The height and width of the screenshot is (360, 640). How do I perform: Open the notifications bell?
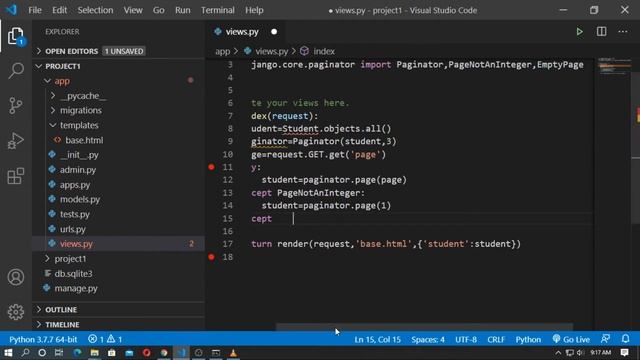click(x=625, y=339)
